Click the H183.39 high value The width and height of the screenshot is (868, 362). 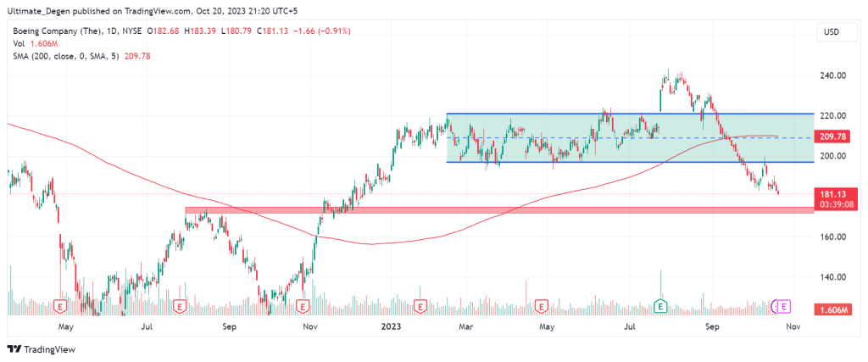click(201, 31)
